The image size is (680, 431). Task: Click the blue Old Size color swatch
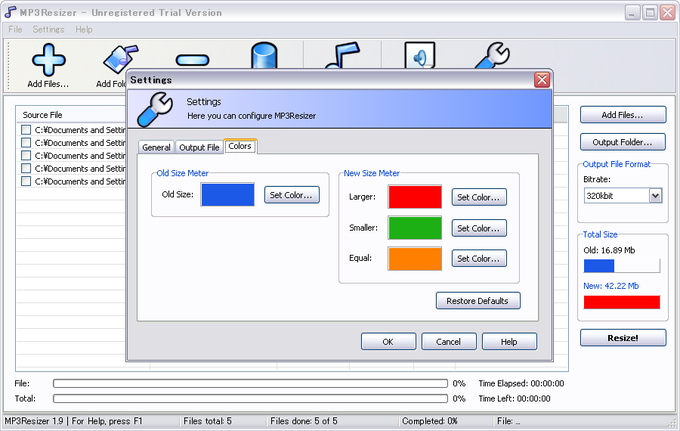click(228, 195)
